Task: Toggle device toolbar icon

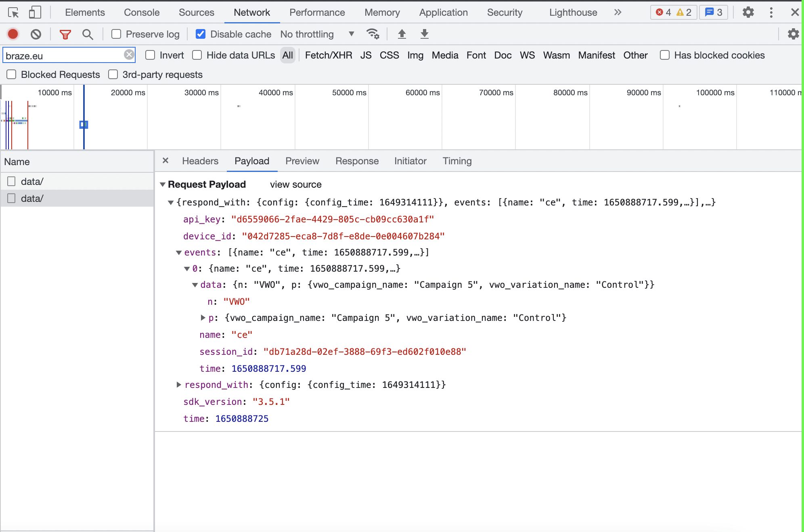Action: coord(35,13)
